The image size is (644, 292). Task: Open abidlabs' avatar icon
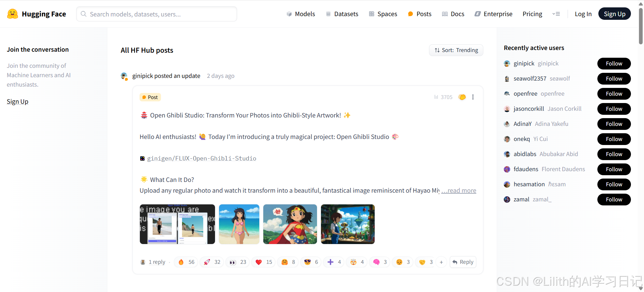click(507, 154)
